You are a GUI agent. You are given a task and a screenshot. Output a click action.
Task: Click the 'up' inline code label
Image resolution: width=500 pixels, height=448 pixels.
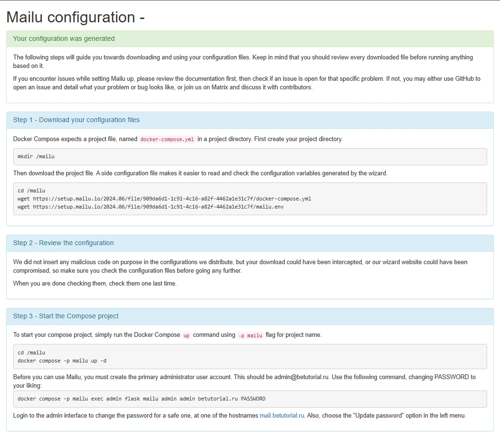click(186, 335)
